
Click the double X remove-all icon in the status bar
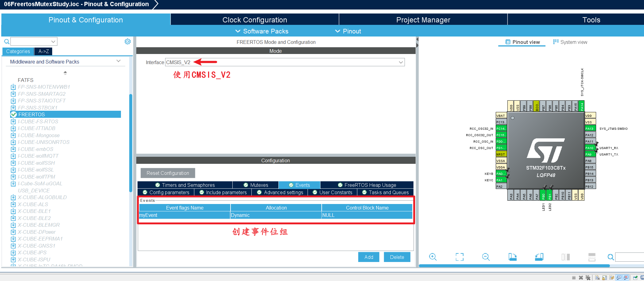(588, 278)
